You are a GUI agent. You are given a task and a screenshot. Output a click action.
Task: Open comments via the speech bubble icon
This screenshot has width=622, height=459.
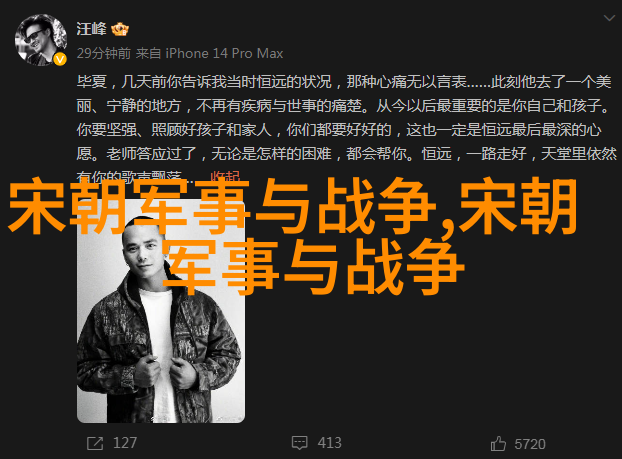299,443
